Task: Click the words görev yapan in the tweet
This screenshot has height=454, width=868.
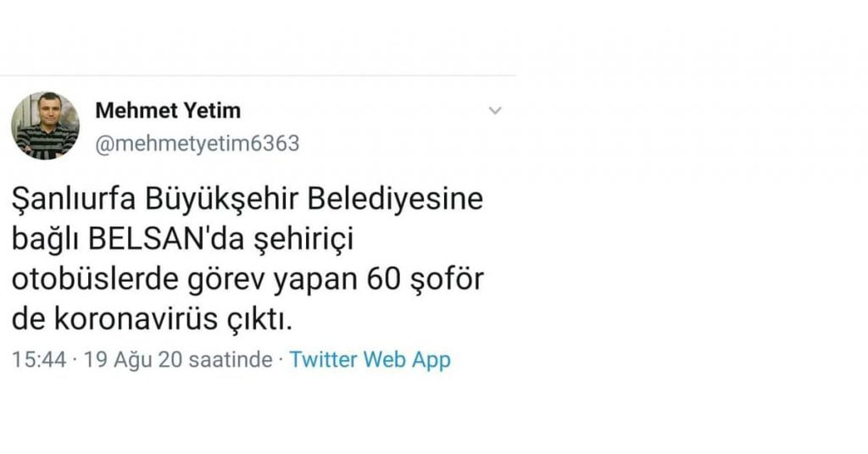Action: coord(272,281)
